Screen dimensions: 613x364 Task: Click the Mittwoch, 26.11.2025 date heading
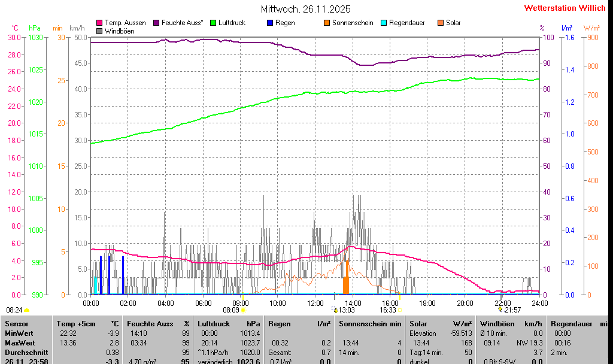(x=306, y=9)
